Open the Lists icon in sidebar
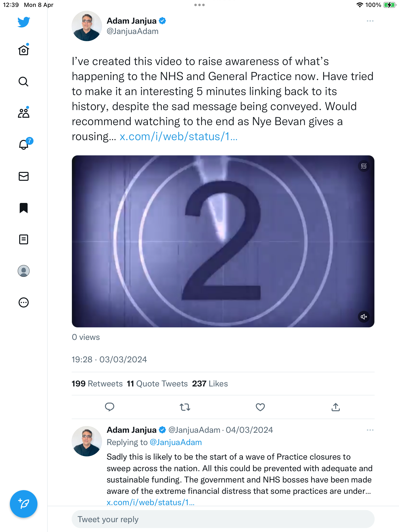 coord(24,239)
